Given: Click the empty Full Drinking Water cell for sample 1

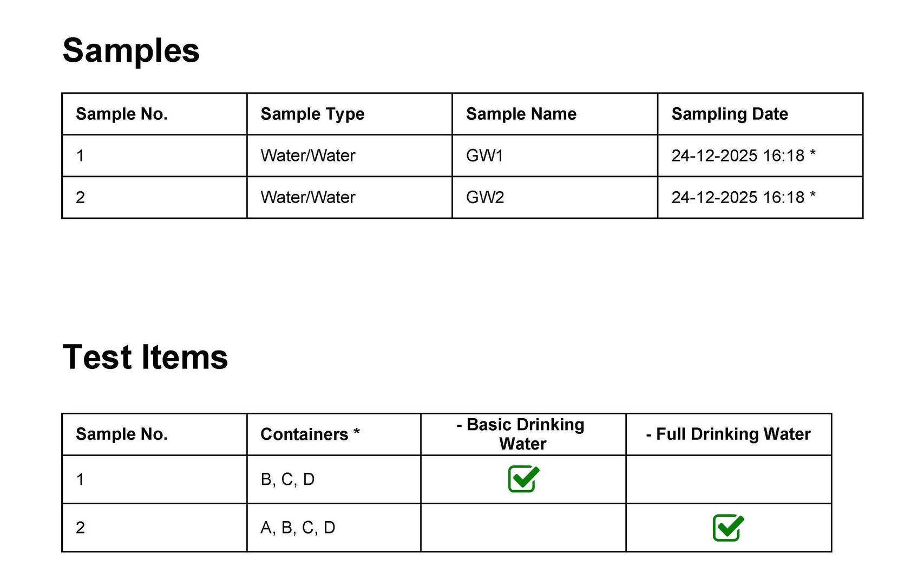Looking at the screenshot, I should click(x=728, y=479).
